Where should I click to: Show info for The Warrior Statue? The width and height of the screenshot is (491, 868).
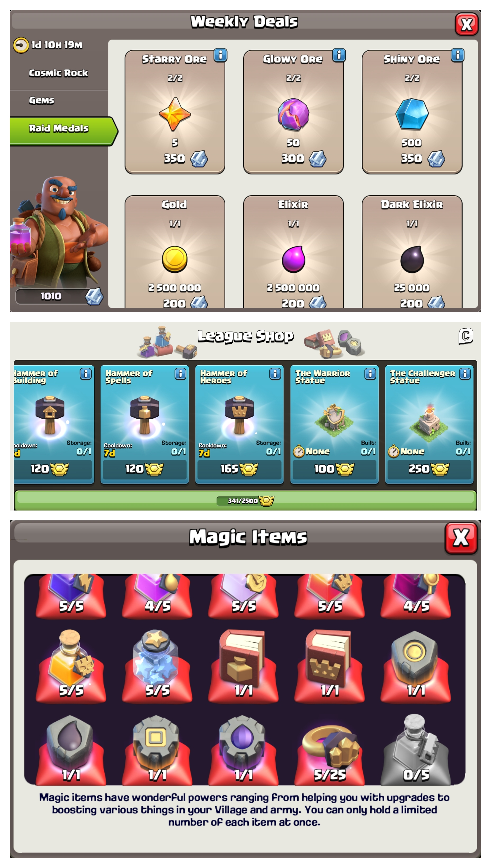point(370,374)
